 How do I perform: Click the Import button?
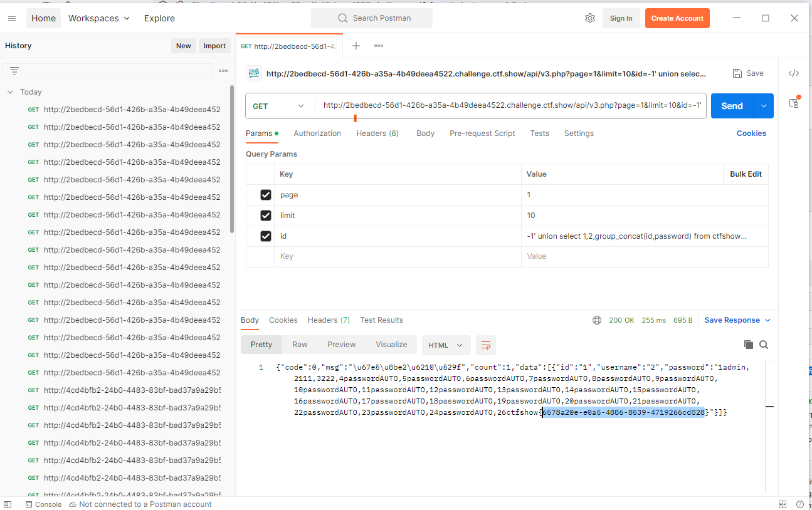click(214, 46)
